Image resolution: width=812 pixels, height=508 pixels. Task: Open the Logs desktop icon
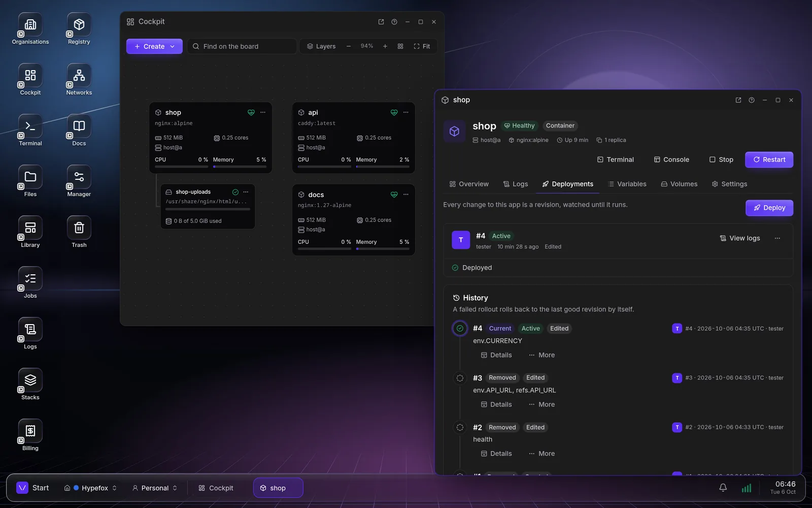[30, 334]
